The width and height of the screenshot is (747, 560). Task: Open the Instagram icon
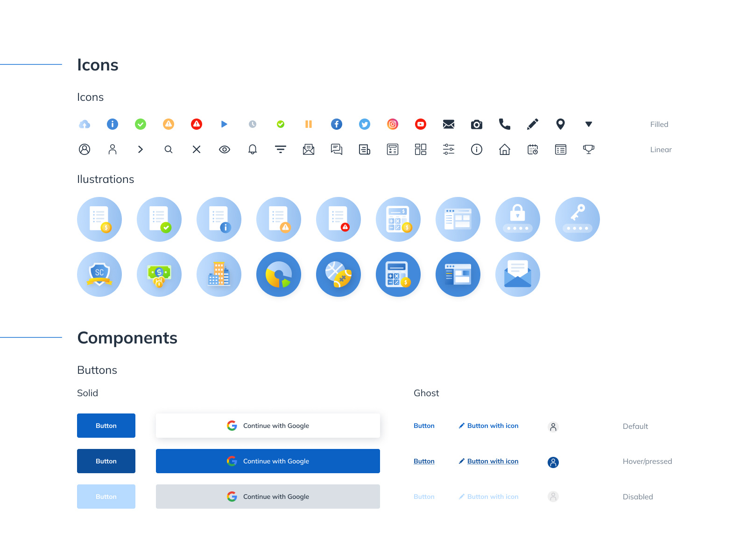click(x=392, y=124)
